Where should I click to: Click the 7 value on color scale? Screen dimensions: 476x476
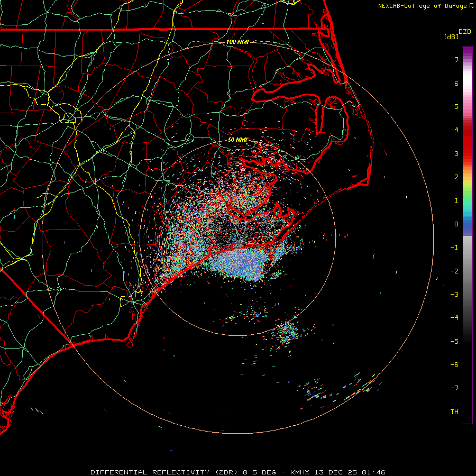click(x=456, y=59)
